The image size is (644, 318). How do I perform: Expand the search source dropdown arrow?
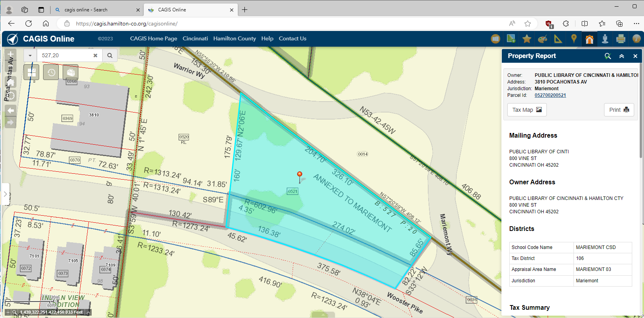coord(30,56)
